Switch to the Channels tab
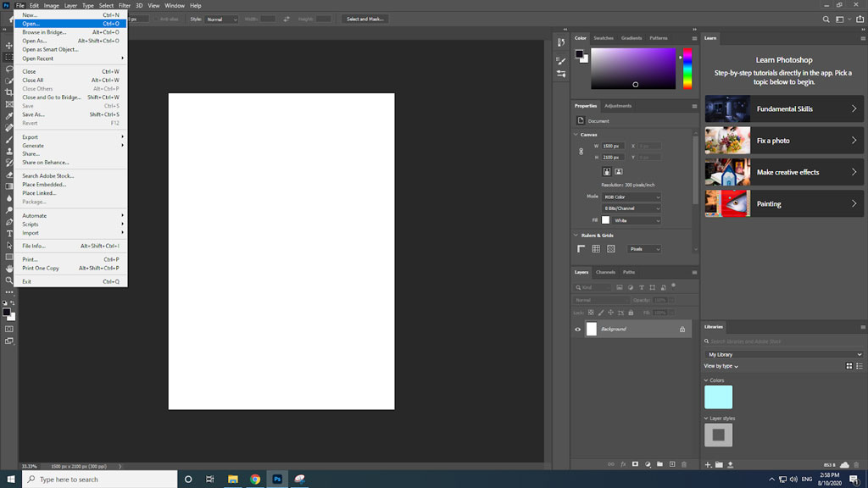The width and height of the screenshot is (868, 488). (x=605, y=272)
